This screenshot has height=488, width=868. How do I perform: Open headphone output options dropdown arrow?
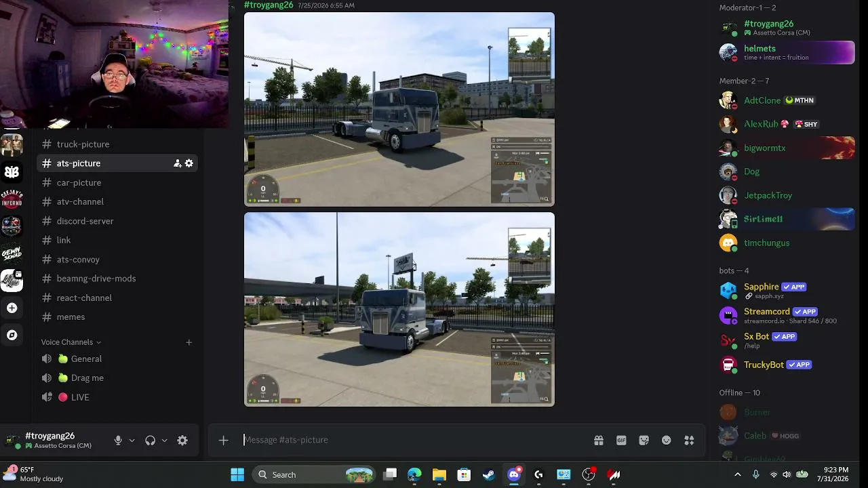click(164, 441)
